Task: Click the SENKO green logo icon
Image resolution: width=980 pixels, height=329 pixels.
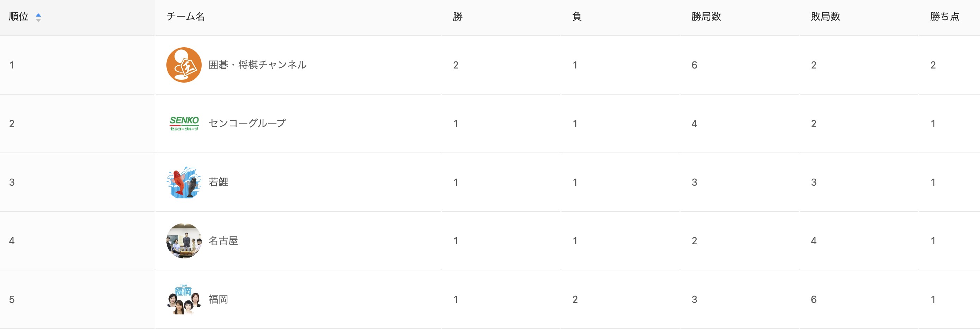Action: coord(184,124)
